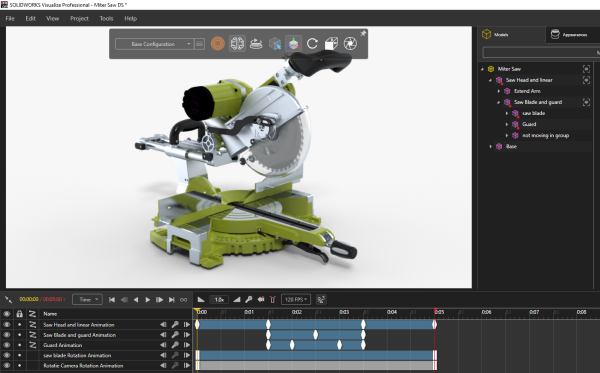Expand the saw blade node
The image size is (600, 373).
tap(507, 113)
